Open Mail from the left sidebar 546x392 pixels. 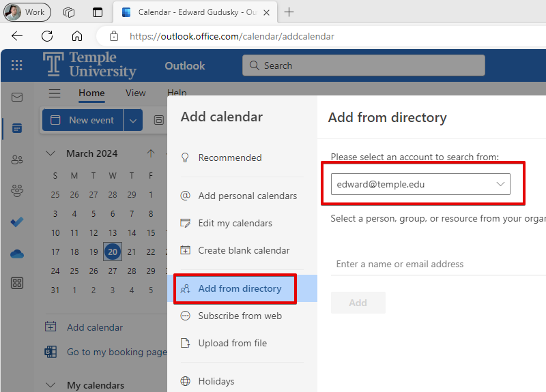click(16, 97)
